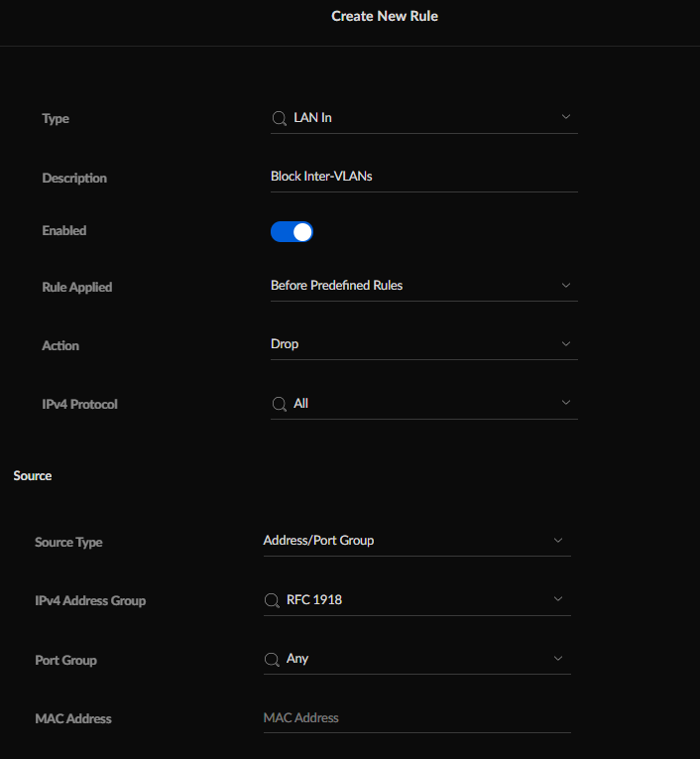
Task: Open the IPv4 Address Group dropdown arrow
Action: point(558,599)
